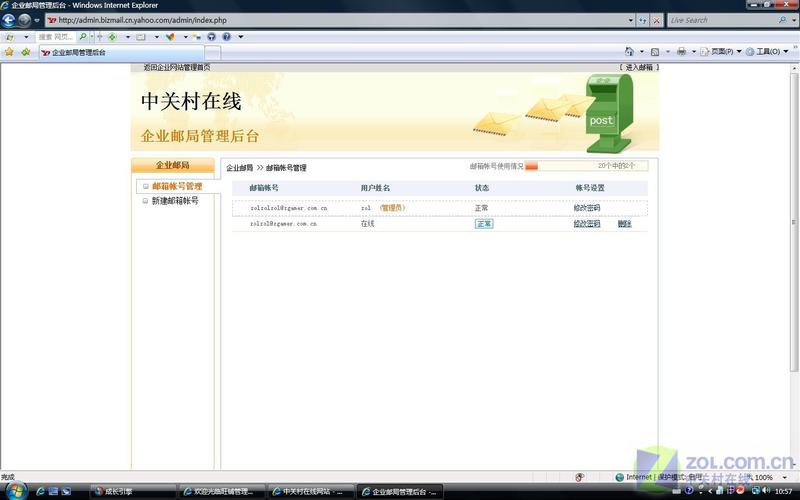This screenshot has height=500, width=800.
Task: Expand the envelope toolbar dropdown arrow
Action: point(157,37)
